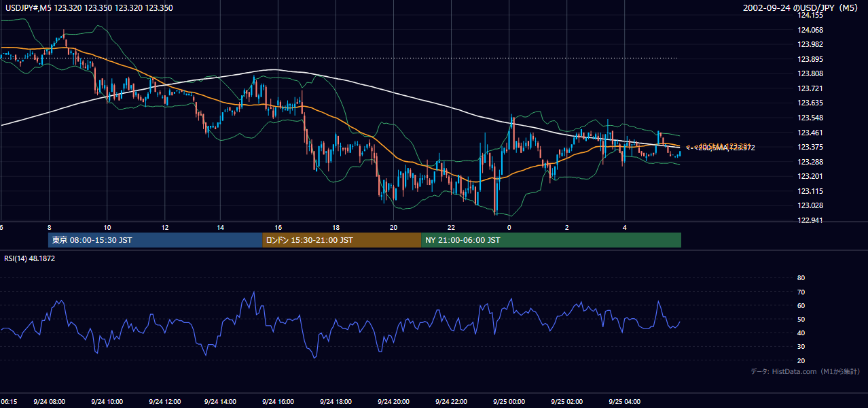
Task: Click the 9/25 02:00 bottom time label
Action: (x=566, y=402)
